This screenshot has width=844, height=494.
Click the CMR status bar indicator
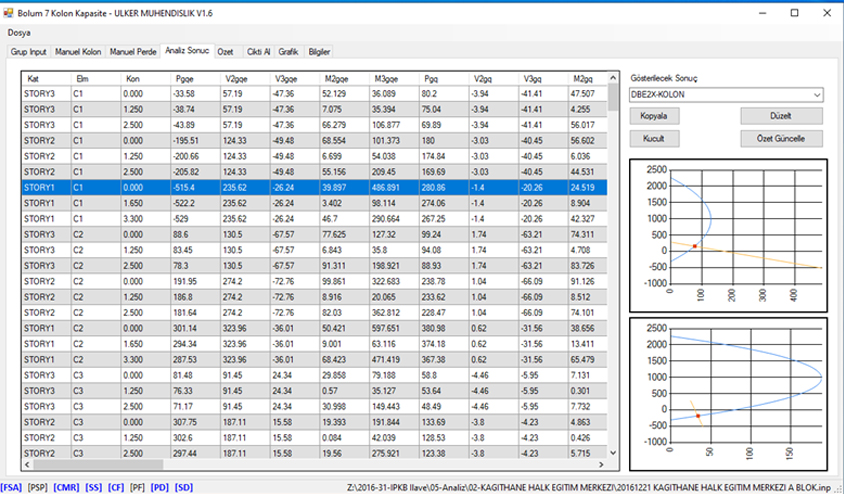66,488
